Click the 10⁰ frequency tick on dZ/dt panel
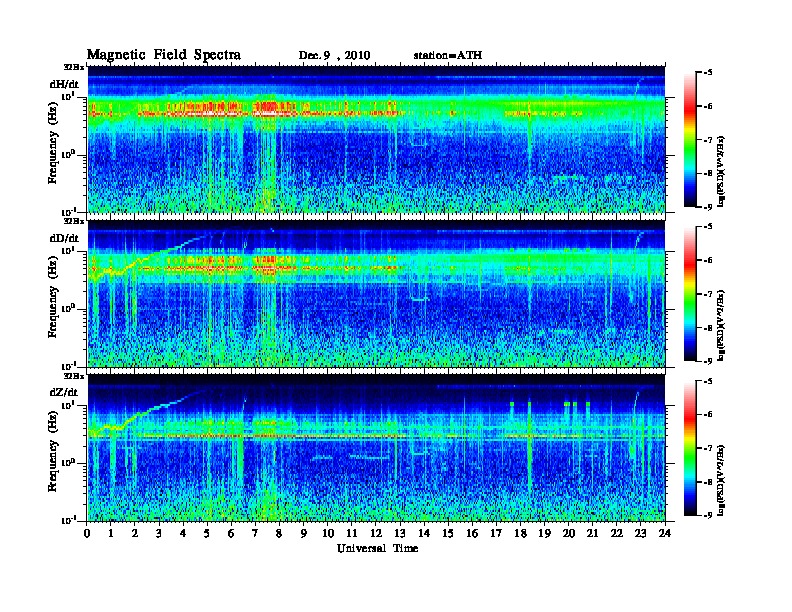Screen dimensions: 792x612 [x=68, y=463]
